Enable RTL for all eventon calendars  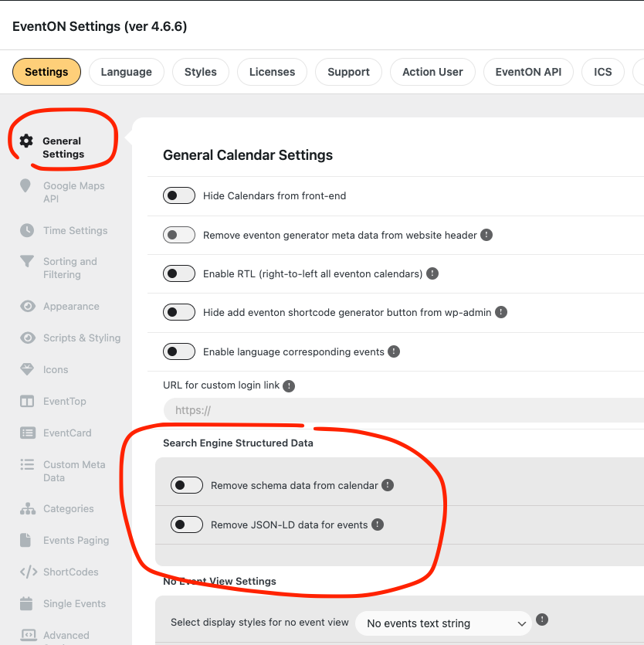[179, 273]
